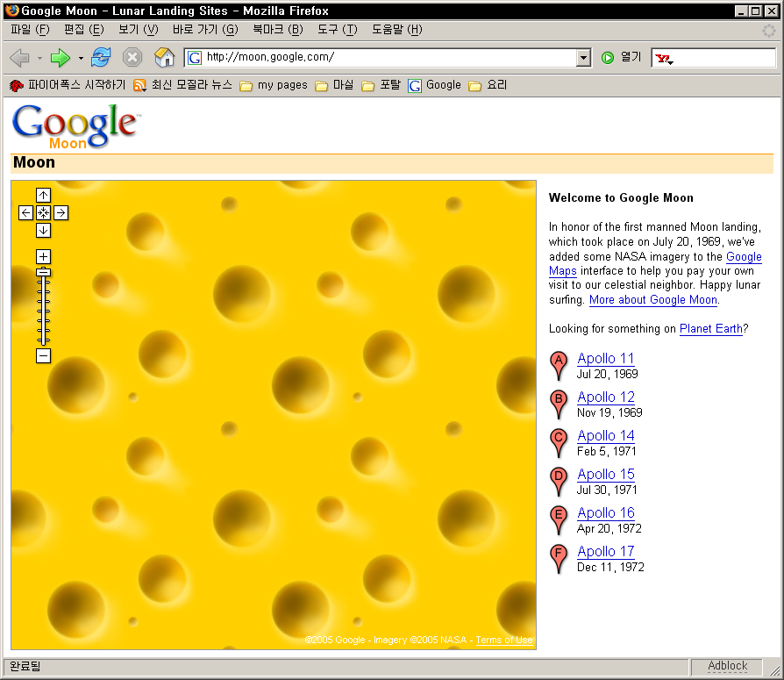
Task: Open the Terms of Use link
Action: pos(504,640)
